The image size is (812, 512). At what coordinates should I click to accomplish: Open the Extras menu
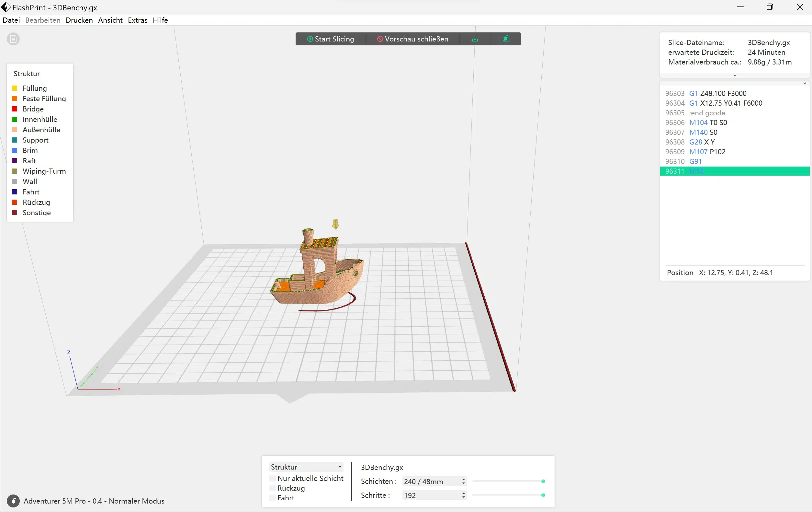(x=138, y=20)
